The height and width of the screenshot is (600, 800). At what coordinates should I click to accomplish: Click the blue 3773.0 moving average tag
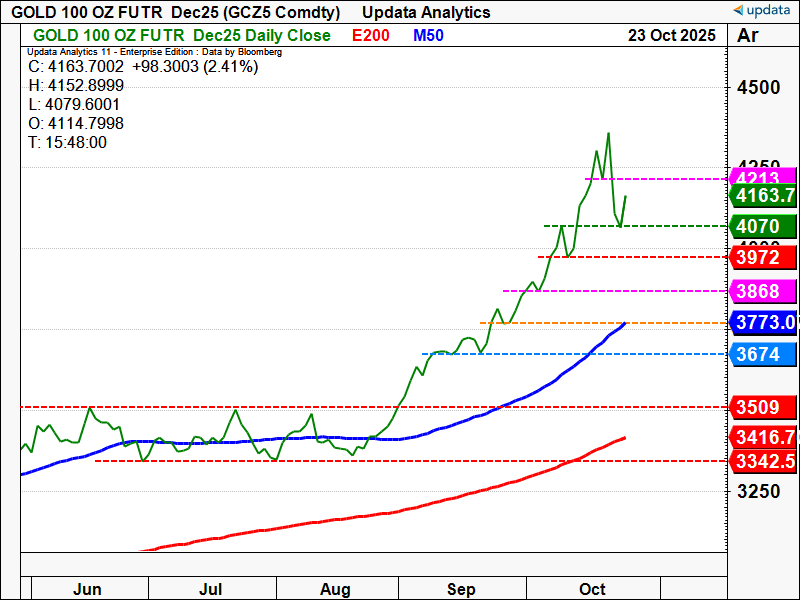[763, 322]
